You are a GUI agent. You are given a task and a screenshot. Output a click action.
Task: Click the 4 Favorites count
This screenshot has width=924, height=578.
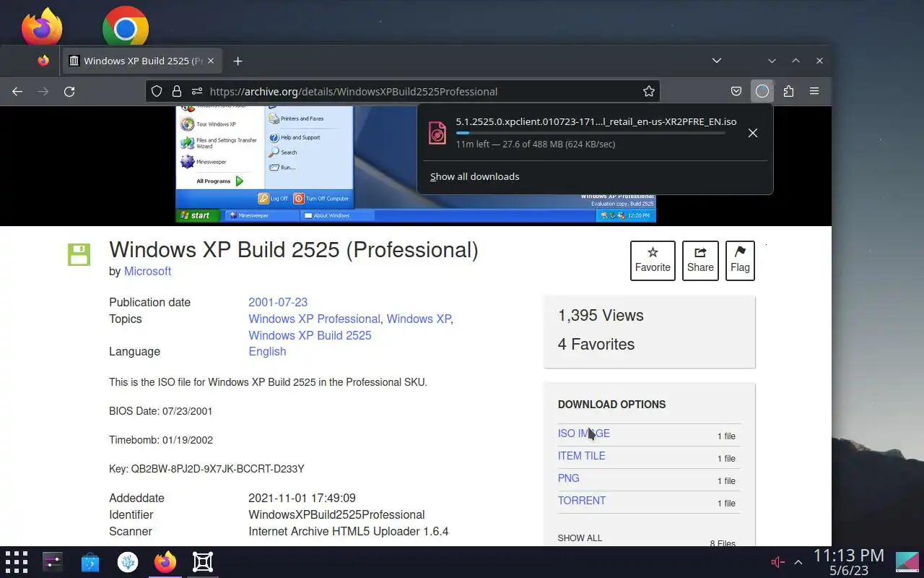(x=596, y=344)
